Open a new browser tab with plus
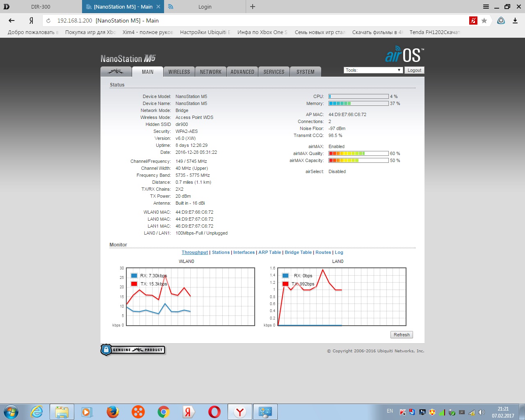 pos(253,7)
